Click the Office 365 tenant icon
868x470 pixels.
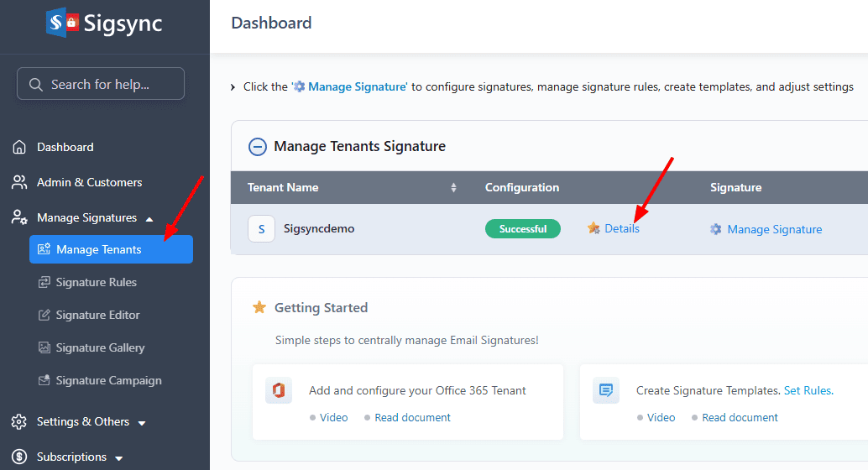pyautogui.click(x=279, y=391)
